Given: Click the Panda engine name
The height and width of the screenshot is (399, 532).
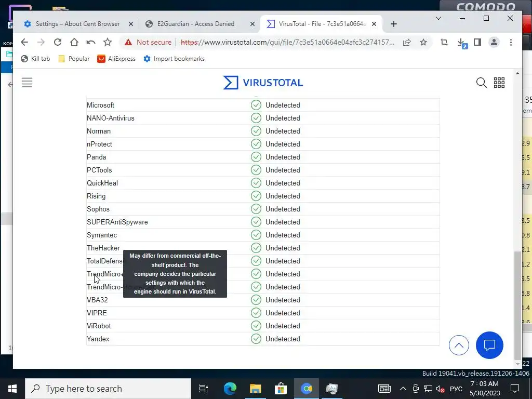Looking at the screenshot, I should click(96, 157).
